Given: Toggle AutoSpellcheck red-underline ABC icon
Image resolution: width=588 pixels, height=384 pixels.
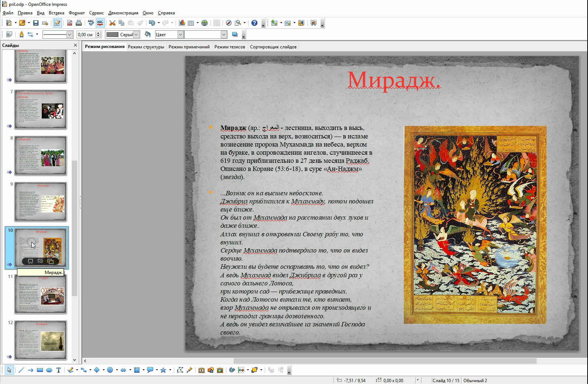Looking at the screenshot, I should point(100,23).
